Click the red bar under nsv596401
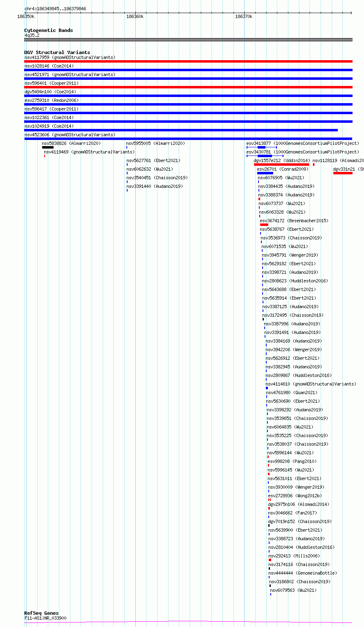The height and width of the screenshot is (627, 364). 188,87
